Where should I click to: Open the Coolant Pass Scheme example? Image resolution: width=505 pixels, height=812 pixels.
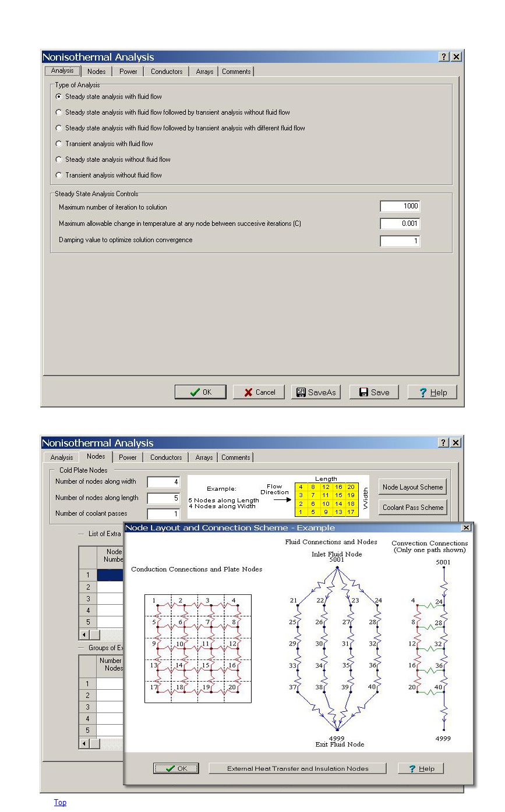[413, 507]
